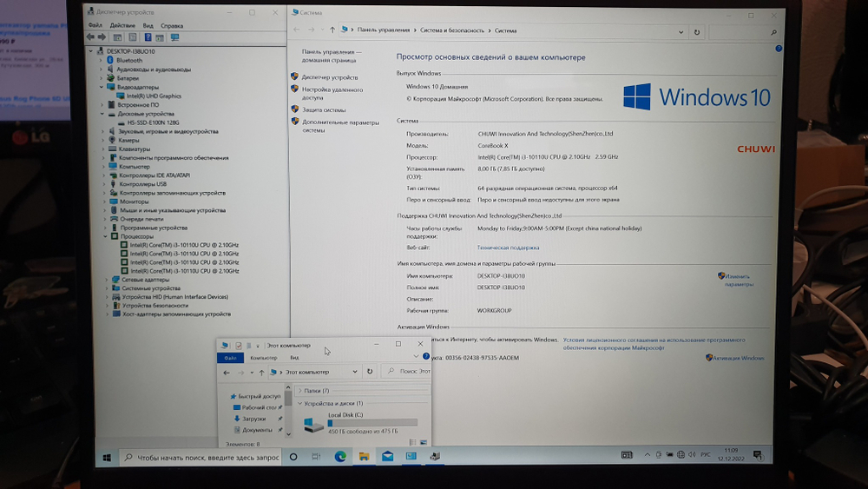
Task: Select the Камеры category
Action: [128, 140]
